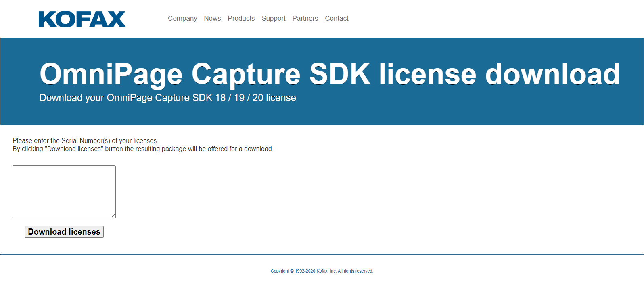
Task: Open the News menu item
Action: 212,18
